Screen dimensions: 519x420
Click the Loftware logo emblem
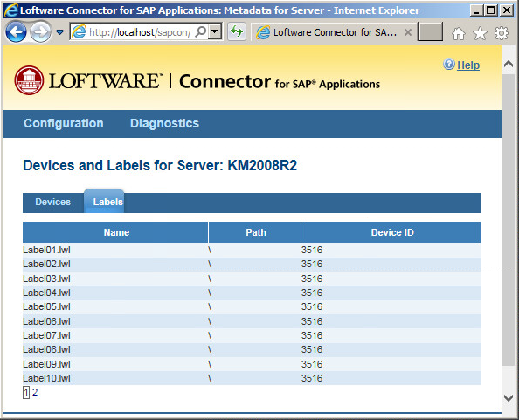pyautogui.click(x=29, y=80)
